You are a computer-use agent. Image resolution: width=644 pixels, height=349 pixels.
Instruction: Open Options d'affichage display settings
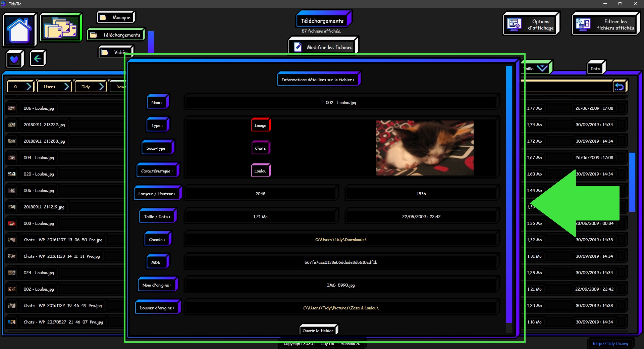pos(531,24)
